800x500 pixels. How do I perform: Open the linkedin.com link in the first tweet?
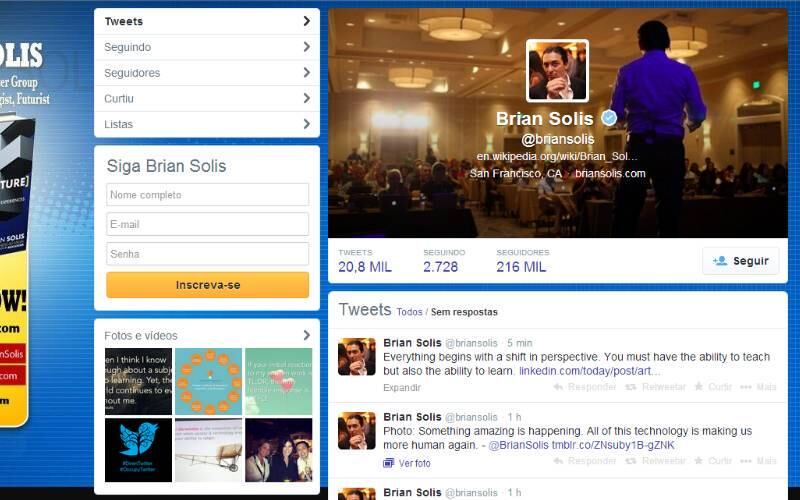(589, 371)
